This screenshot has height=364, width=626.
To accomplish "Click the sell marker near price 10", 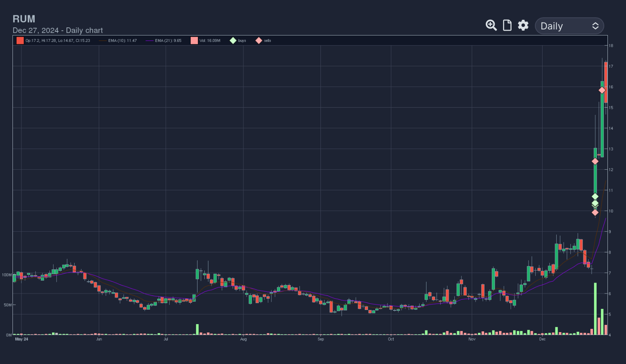I will 595,212.
